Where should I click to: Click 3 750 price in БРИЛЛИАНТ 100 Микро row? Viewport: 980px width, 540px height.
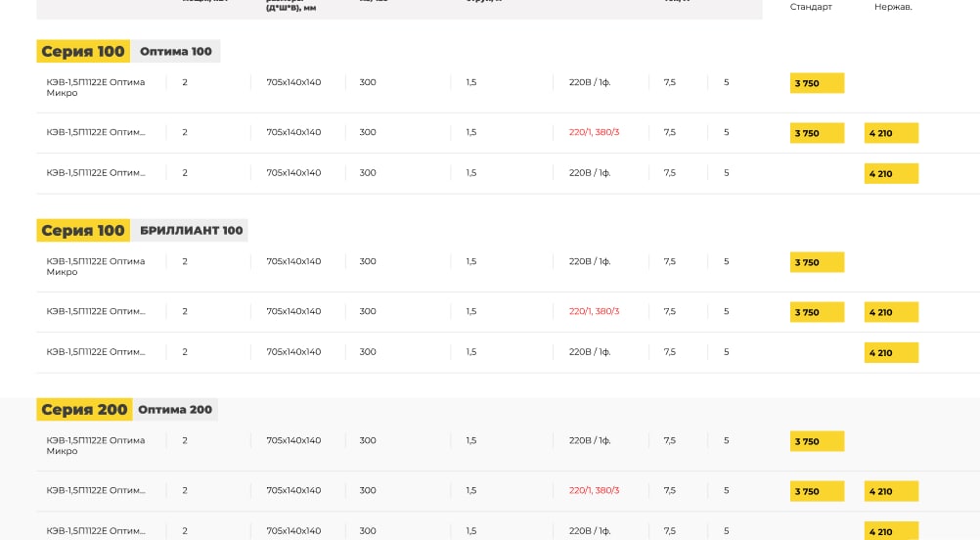pos(817,262)
